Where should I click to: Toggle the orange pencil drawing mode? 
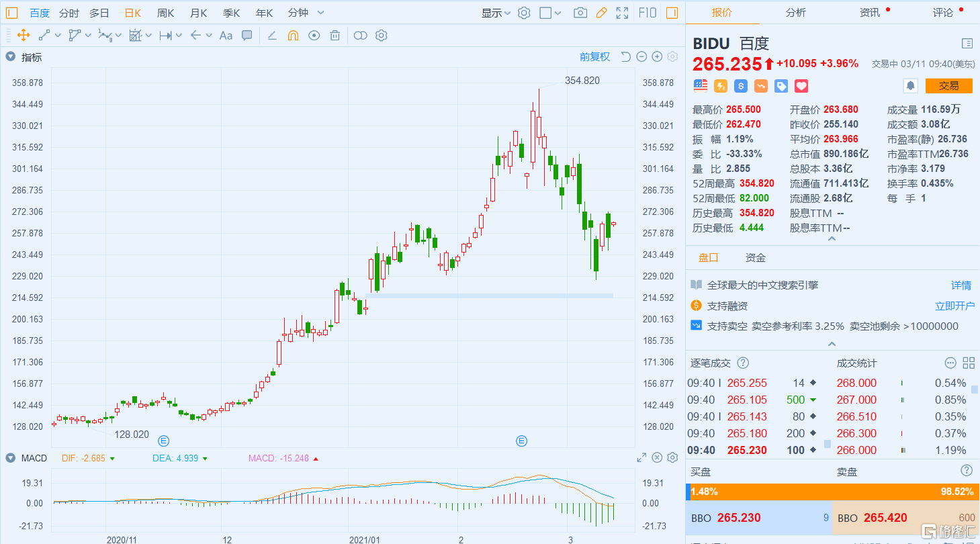[602, 13]
